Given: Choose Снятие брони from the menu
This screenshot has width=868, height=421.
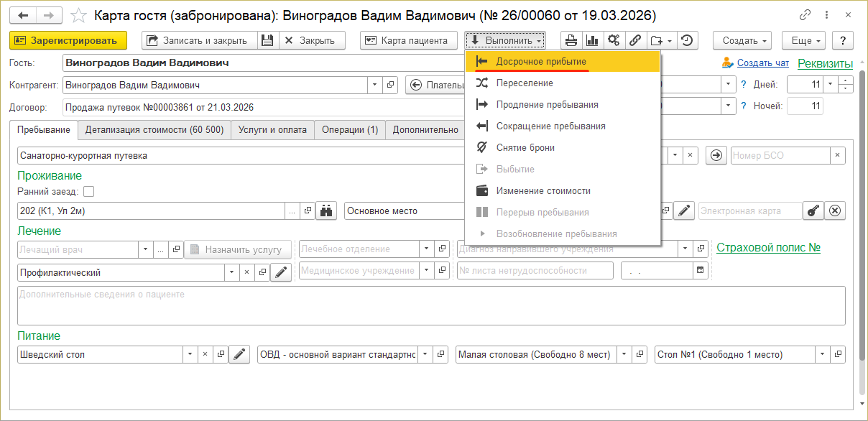Looking at the screenshot, I should (525, 148).
